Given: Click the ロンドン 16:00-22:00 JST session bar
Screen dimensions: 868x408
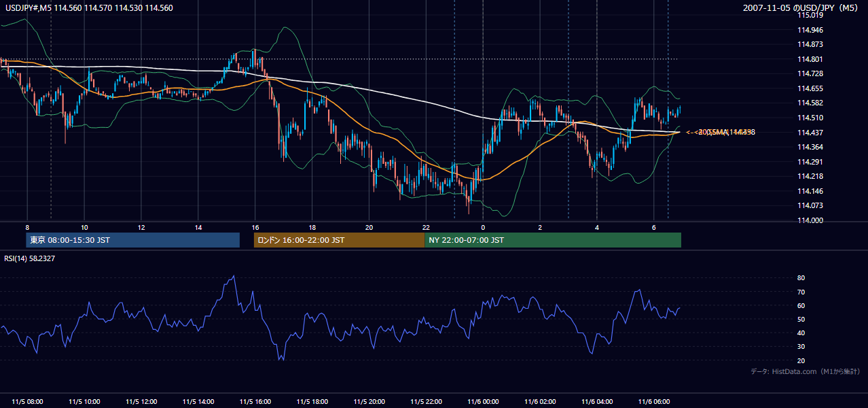Looking at the screenshot, I should pos(339,240).
